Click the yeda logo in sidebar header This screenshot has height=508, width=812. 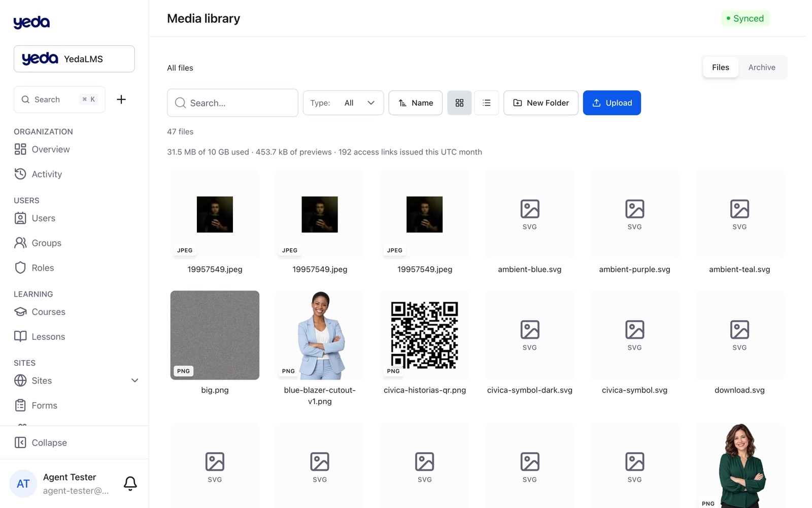[31, 22]
